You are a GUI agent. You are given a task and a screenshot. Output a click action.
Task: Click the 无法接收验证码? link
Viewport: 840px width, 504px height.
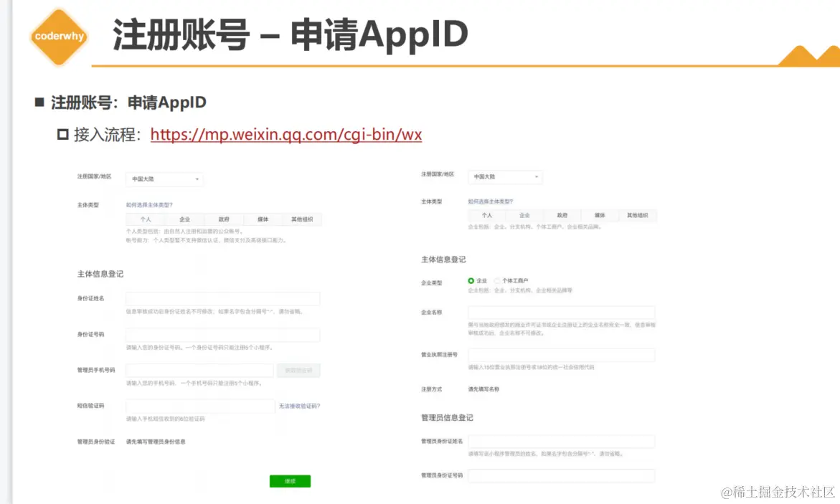[x=299, y=406]
